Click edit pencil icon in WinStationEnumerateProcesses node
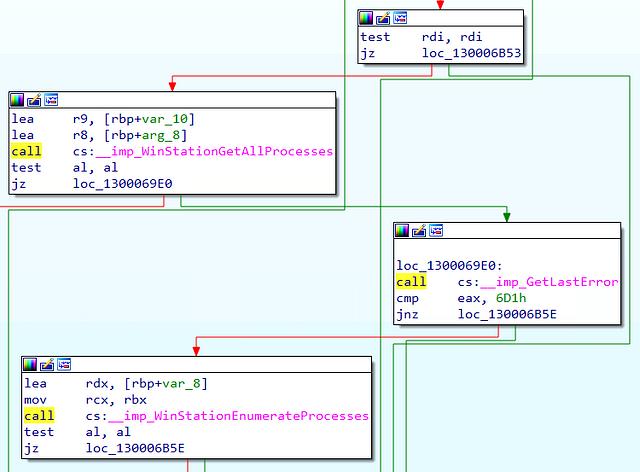 click(47, 364)
